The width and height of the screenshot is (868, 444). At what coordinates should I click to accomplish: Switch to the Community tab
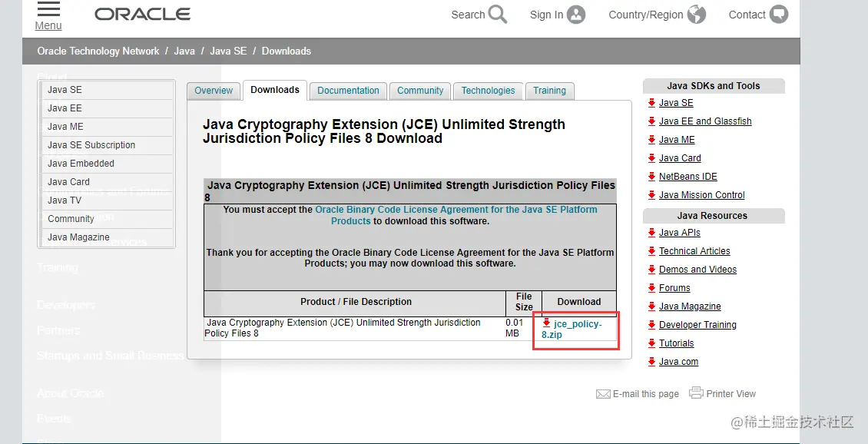point(420,91)
